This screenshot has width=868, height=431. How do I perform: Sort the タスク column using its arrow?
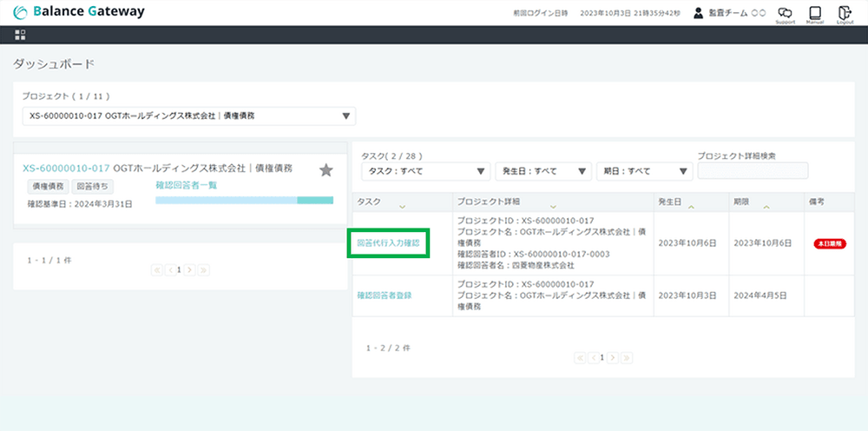click(402, 207)
